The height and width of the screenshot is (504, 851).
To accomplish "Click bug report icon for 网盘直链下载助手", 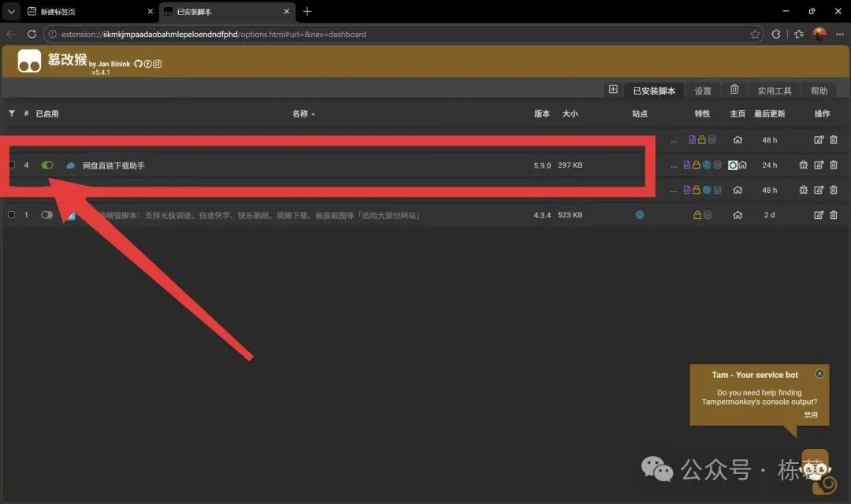I will pyautogui.click(x=804, y=165).
